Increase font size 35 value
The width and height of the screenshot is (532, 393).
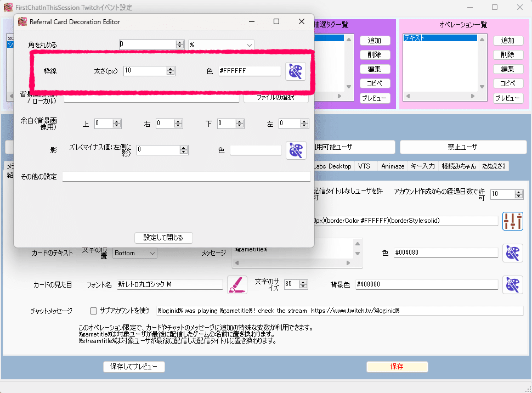(303, 282)
